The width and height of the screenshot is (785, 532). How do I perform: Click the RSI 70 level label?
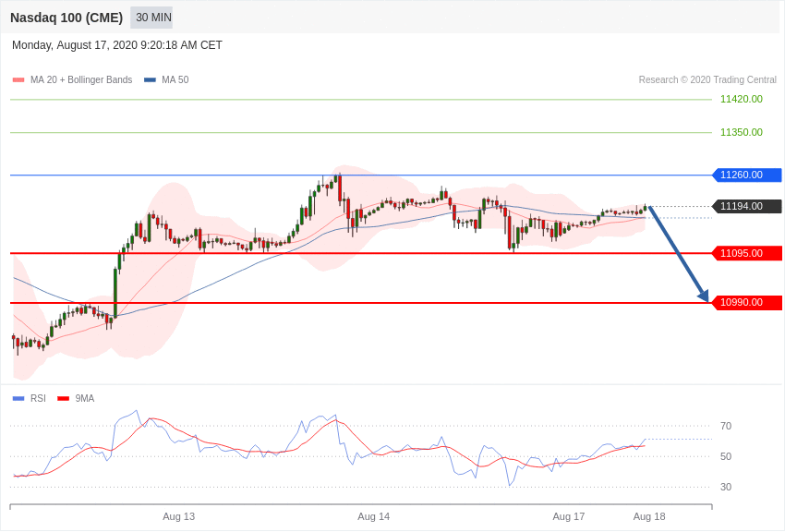(x=726, y=426)
